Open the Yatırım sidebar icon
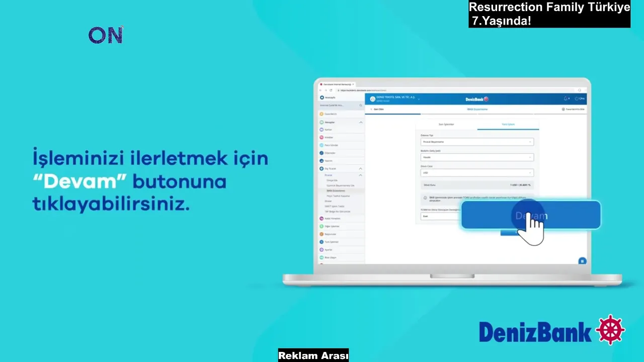This screenshot has height=362, width=644. pos(321,161)
